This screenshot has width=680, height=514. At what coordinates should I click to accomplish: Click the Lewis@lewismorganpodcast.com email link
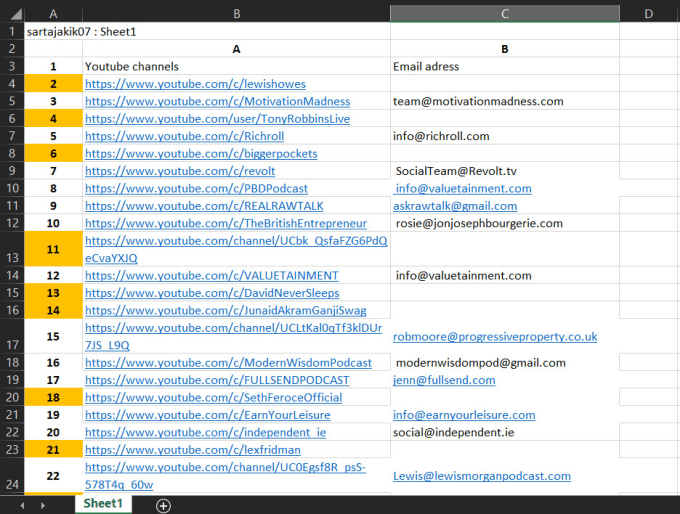[x=482, y=476]
